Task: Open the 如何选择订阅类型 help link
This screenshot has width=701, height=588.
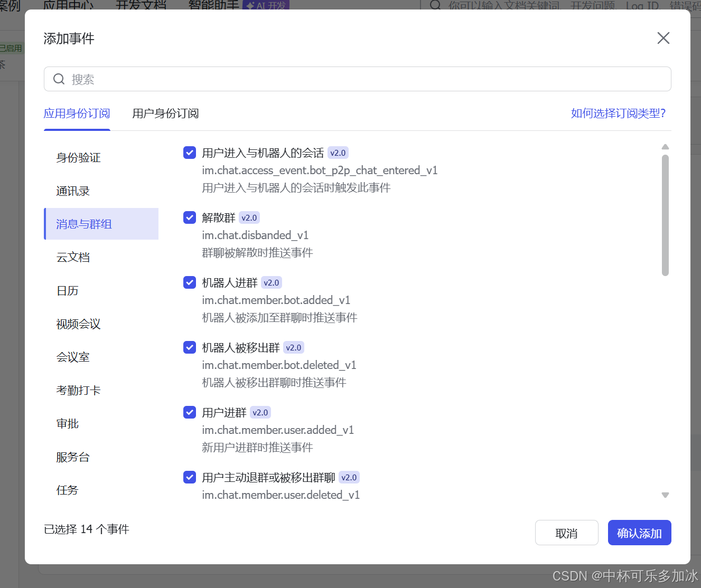Action: pos(618,113)
